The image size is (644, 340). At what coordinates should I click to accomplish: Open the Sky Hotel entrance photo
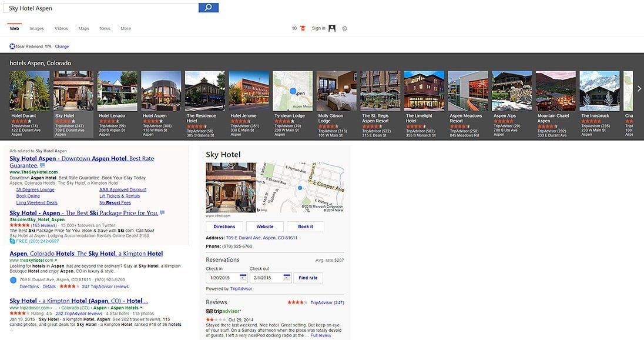coord(231,188)
